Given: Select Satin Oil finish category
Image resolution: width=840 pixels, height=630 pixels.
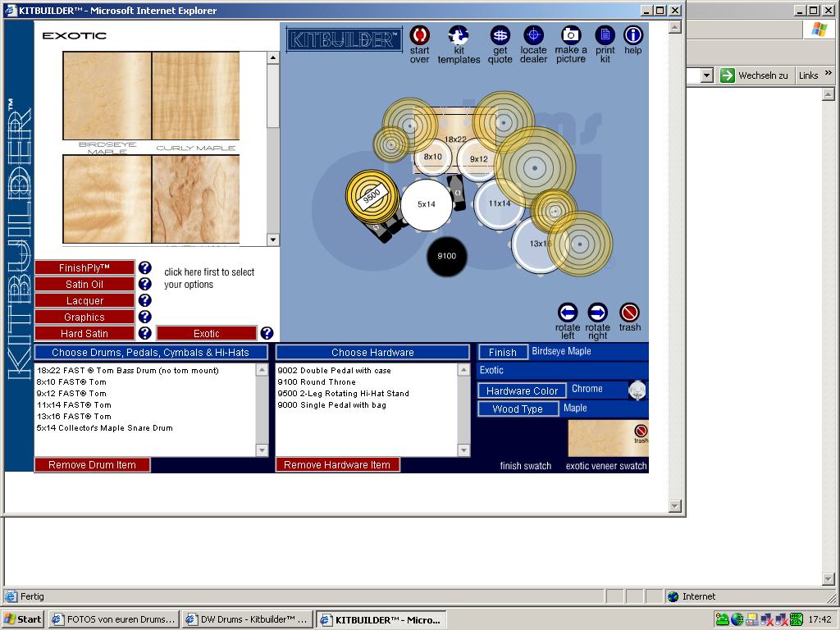Looking at the screenshot, I should [x=84, y=285].
